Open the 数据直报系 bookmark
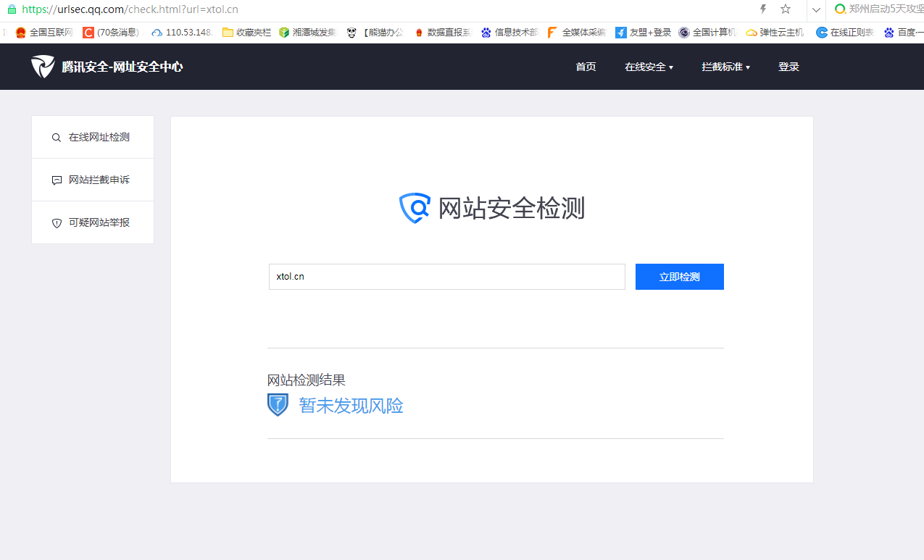Viewport: 924px width, 560px height. coord(442,33)
